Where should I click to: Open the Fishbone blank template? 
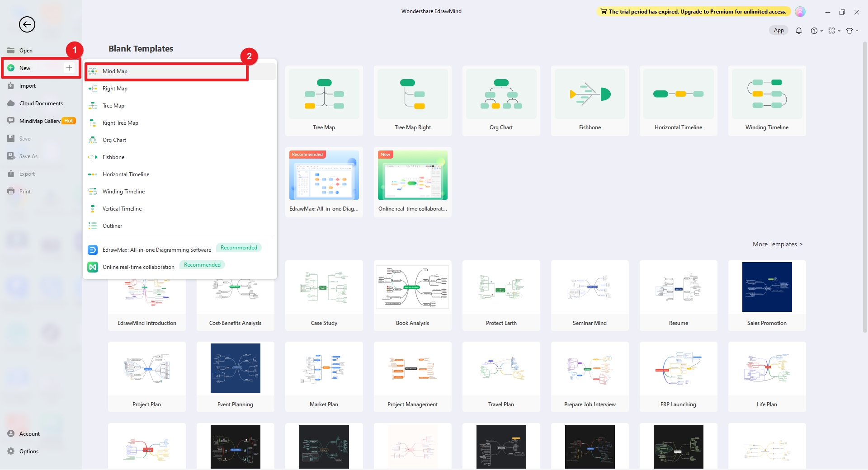point(590,101)
